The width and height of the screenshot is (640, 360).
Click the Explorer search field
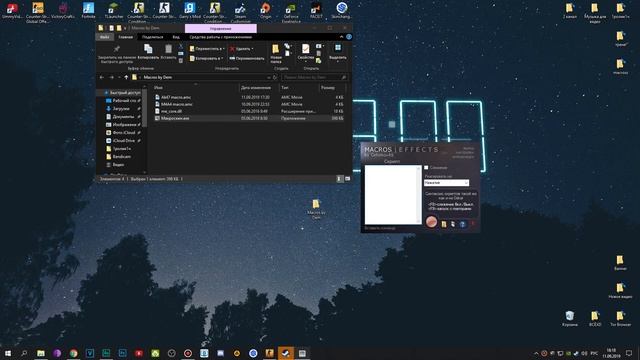(x=314, y=77)
